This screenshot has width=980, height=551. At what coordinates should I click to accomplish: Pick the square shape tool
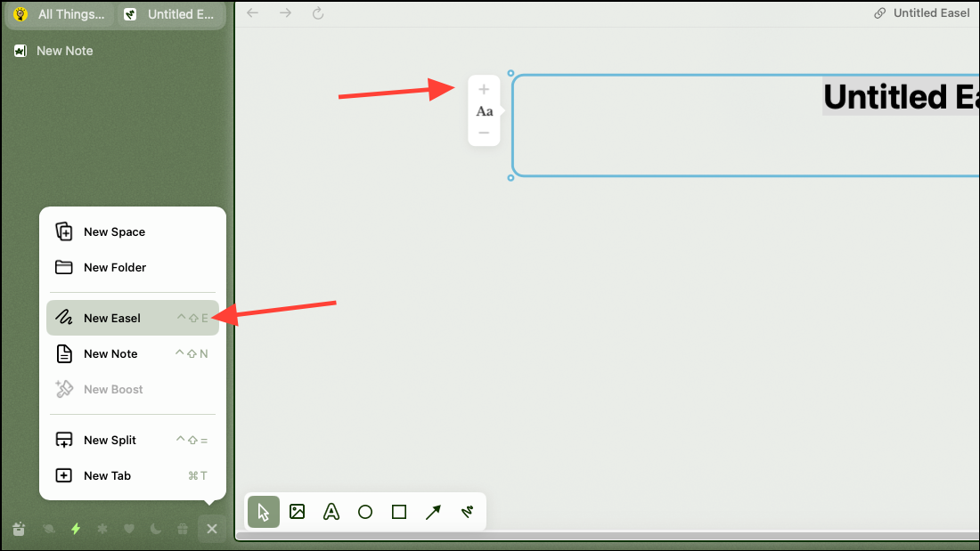[399, 512]
